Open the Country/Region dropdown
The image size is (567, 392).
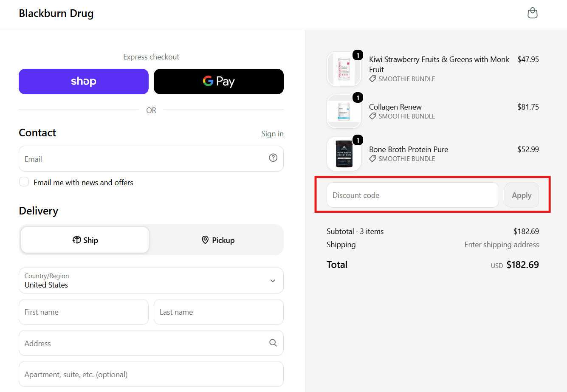pos(151,280)
